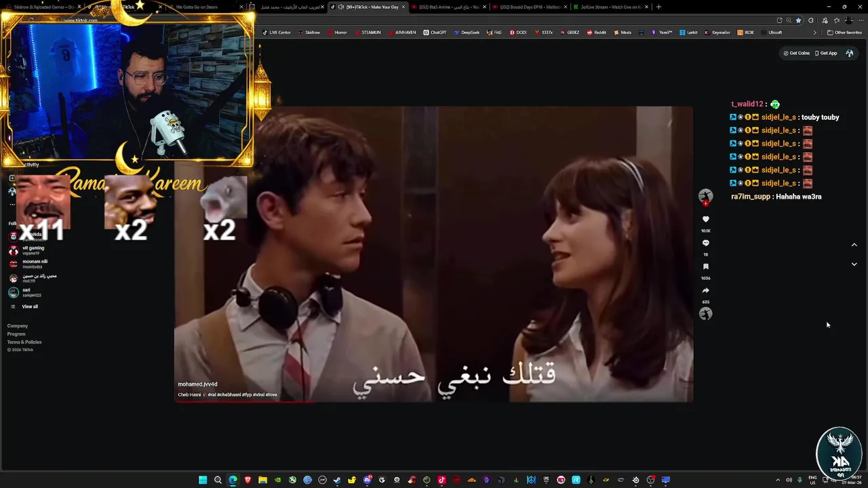The width and height of the screenshot is (868, 488).
Task: Open ra7im_supp chat username
Action: point(751,197)
